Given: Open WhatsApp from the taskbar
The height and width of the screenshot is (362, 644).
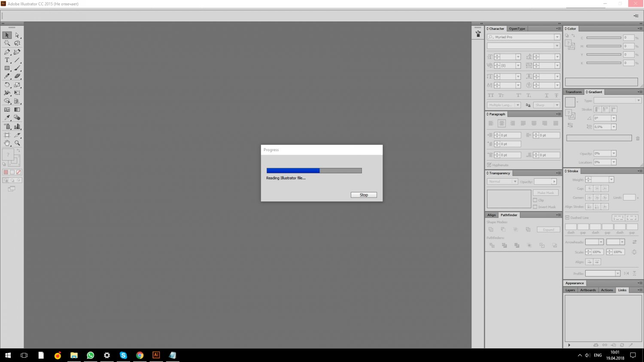Looking at the screenshot, I should 90,355.
